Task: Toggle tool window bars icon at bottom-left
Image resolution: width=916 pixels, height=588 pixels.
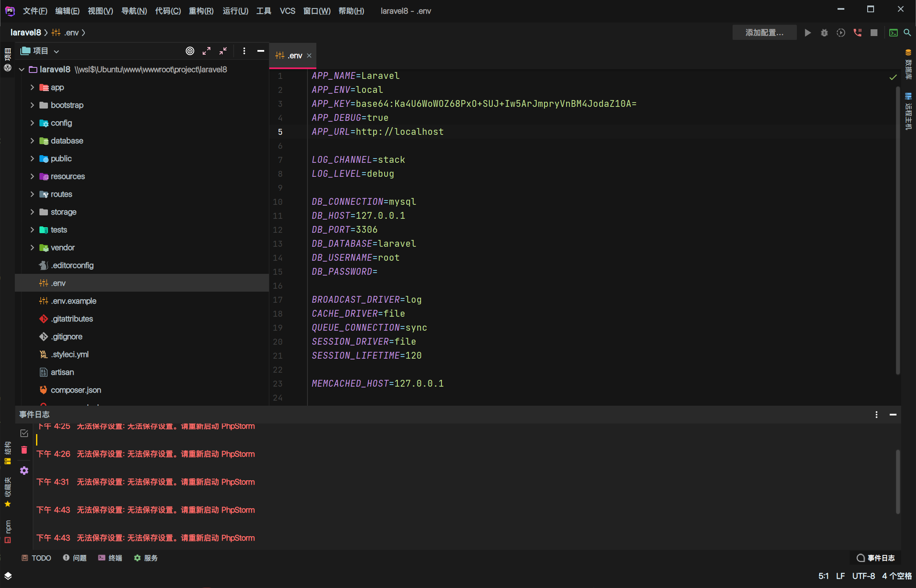Action: [x=8, y=576]
